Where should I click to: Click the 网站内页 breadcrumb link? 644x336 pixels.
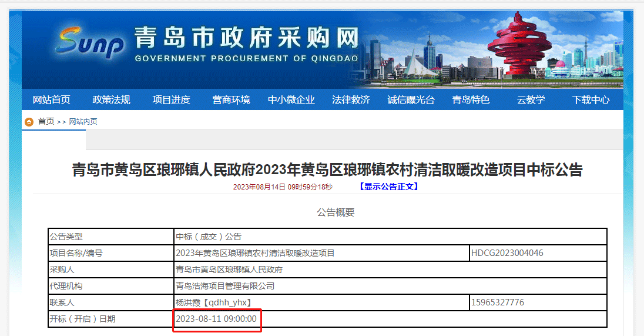(83, 122)
